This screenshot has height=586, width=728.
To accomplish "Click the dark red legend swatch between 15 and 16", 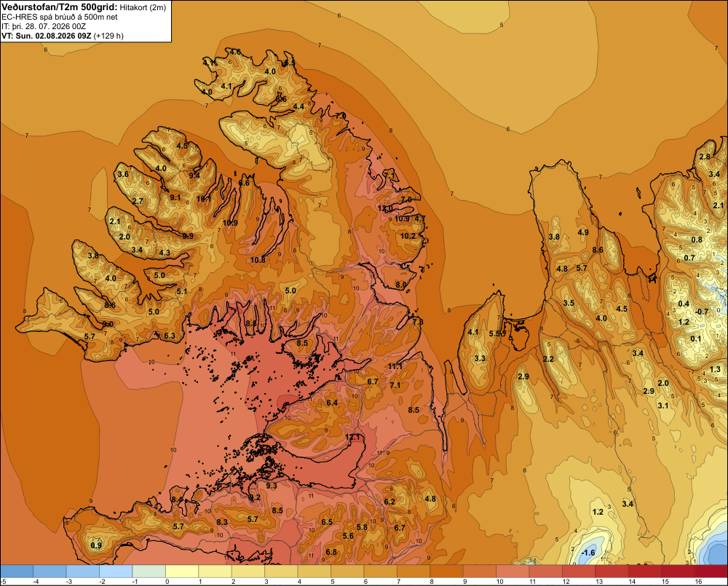I will (678, 571).
